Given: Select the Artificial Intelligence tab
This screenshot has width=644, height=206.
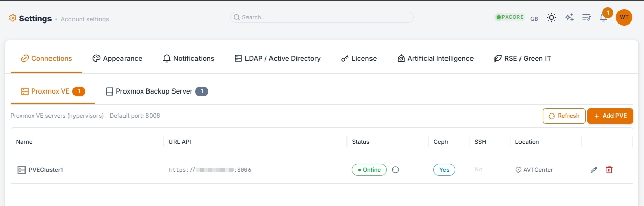Looking at the screenshot, I should point(435,58).
